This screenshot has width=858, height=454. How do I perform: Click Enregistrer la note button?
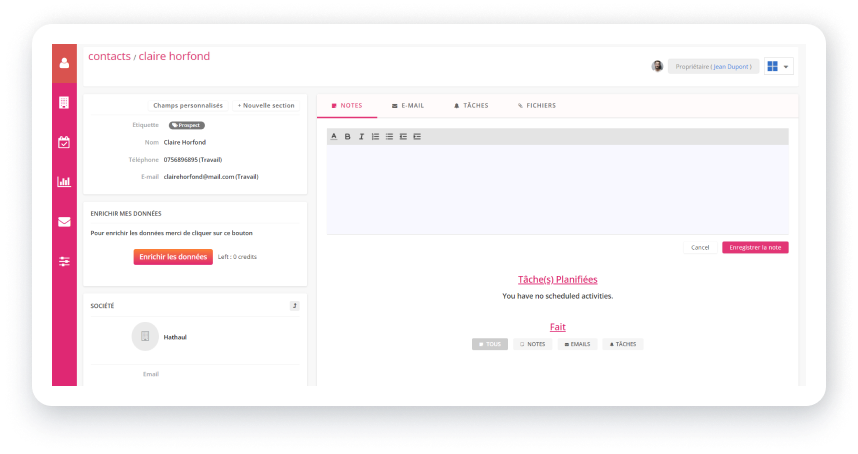tap(755, 248)
